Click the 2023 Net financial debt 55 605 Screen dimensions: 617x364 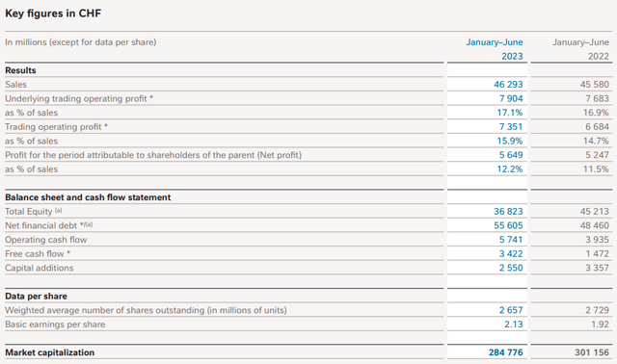[508, 225]
